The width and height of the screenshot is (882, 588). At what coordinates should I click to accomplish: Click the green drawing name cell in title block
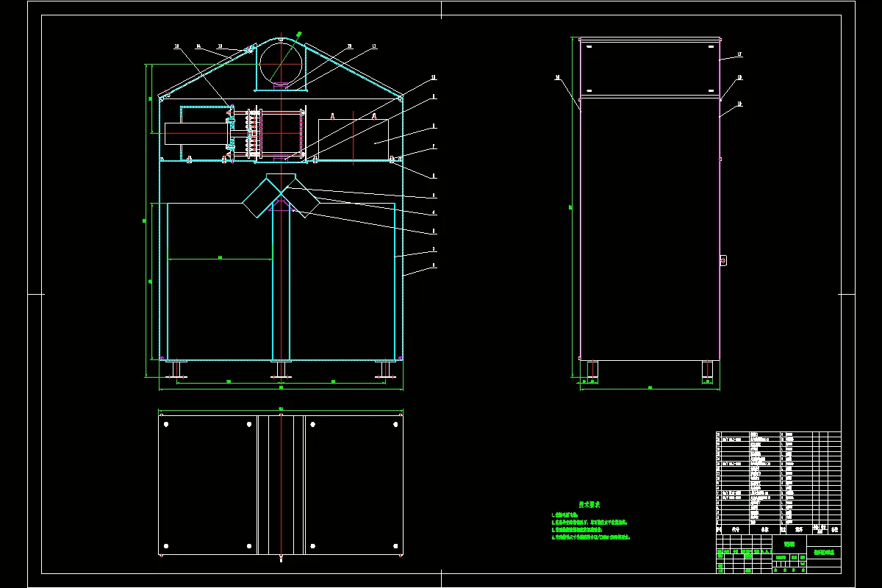tap(824, 552)
